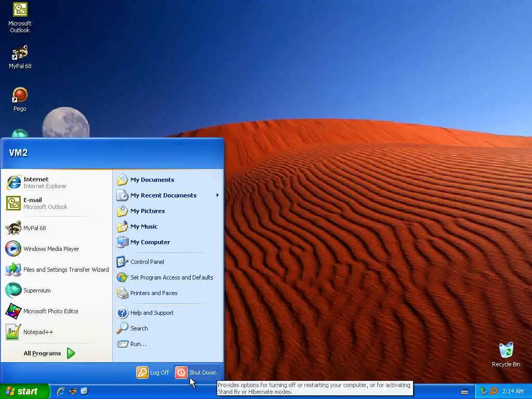The image size is (532, 399).
Task: Select the Microsoft Outlook desktop icon
Action: 20,18
